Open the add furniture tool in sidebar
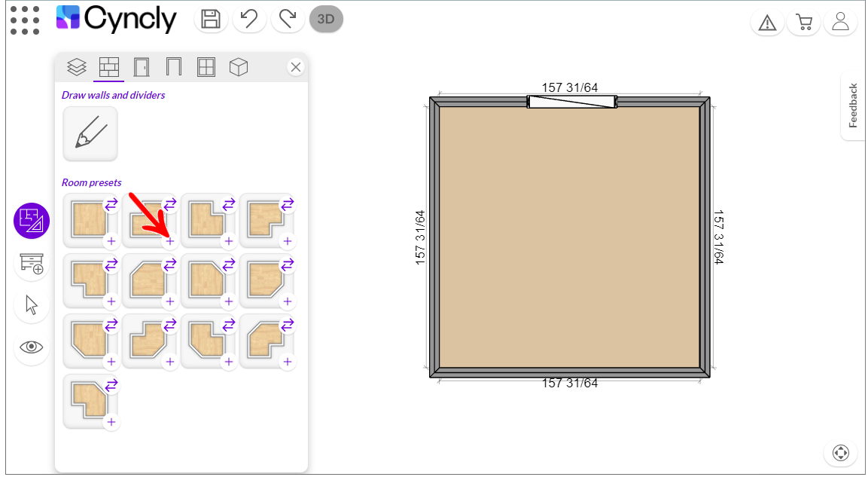The height and width of the screenshot is (480, 868). click(32, 263)
